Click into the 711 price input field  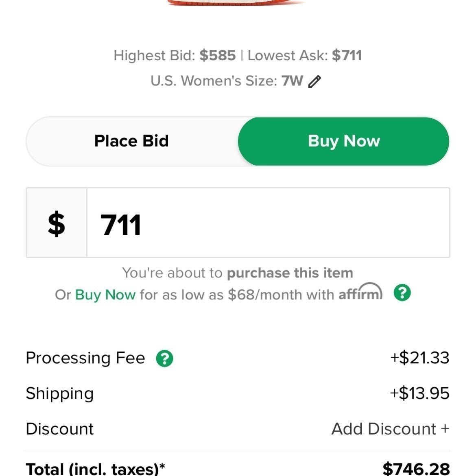[x=268, y=223]
